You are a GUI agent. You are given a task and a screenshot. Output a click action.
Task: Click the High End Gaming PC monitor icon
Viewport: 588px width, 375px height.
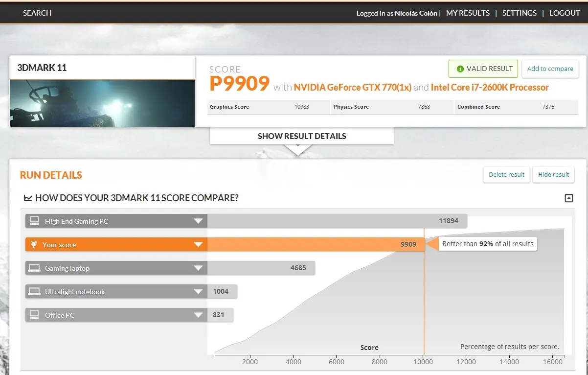tap(35, 221)
